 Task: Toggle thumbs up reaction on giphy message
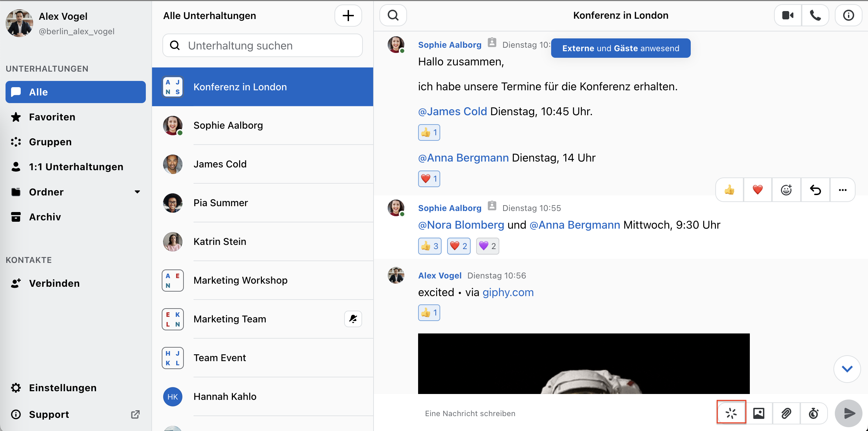429,313
